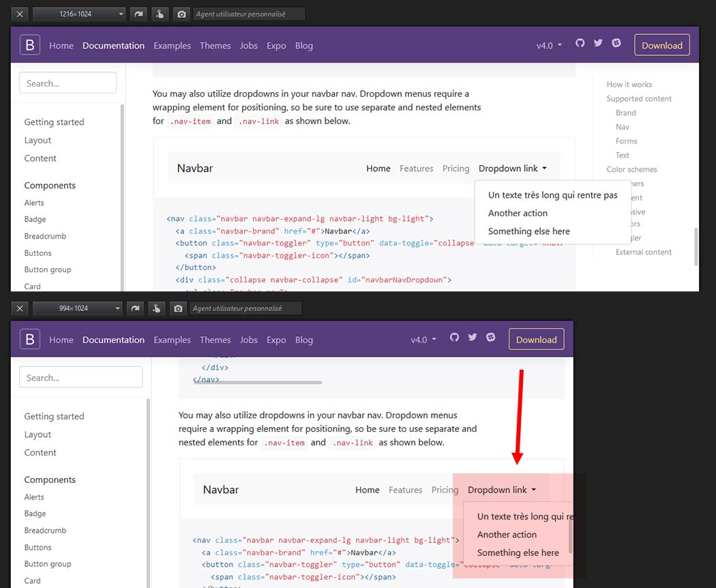Toggle the Dropdown link in the wider view's demo navbar

point(512,168)
